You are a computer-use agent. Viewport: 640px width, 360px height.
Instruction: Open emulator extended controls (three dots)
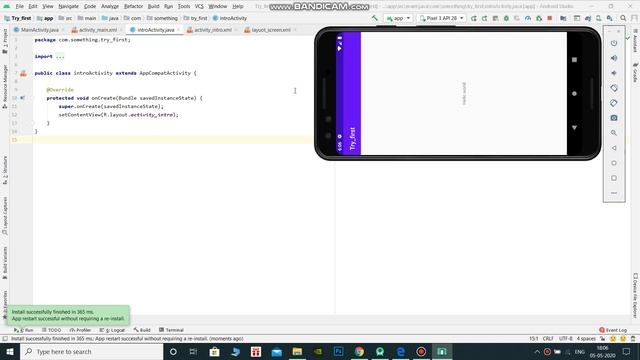coord(614,193)
